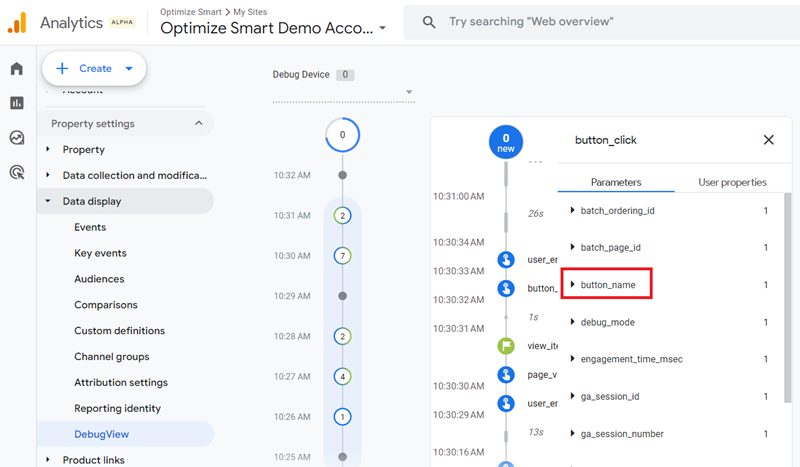Open Comparisons in the sidebar
This screenshot has height=467, width=800.
point(106,305)
